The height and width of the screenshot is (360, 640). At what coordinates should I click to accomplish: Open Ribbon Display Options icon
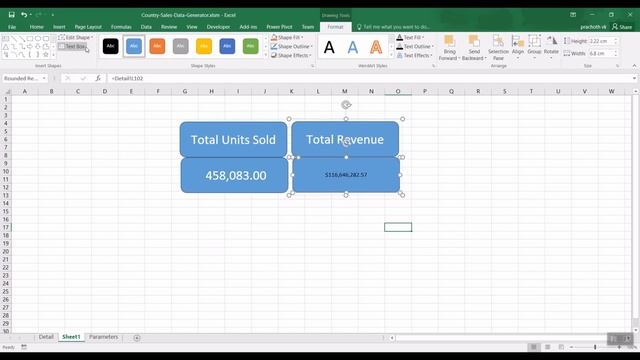pos(573,15)
